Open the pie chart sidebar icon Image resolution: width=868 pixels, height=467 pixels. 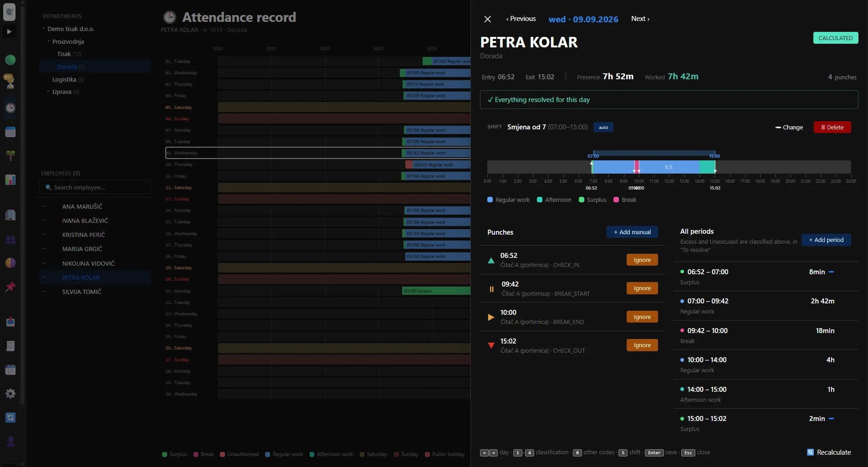(10, 263)
